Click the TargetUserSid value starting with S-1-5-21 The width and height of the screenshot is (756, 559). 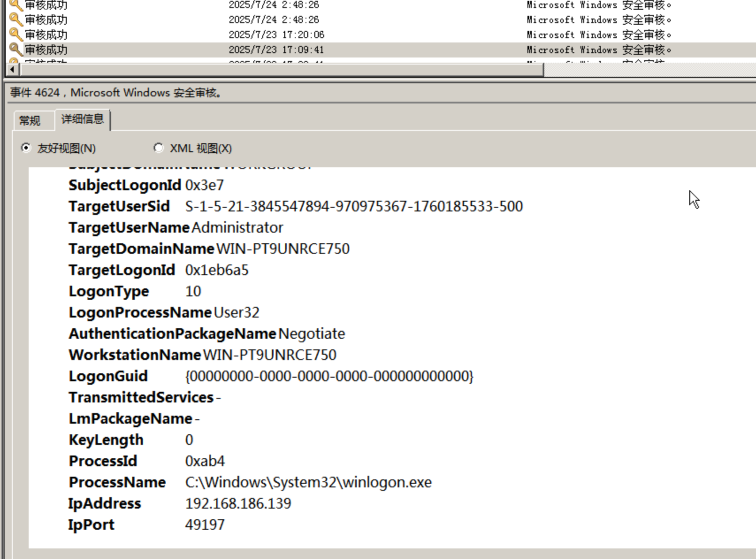pyautogui.click(x=354, y=206)
